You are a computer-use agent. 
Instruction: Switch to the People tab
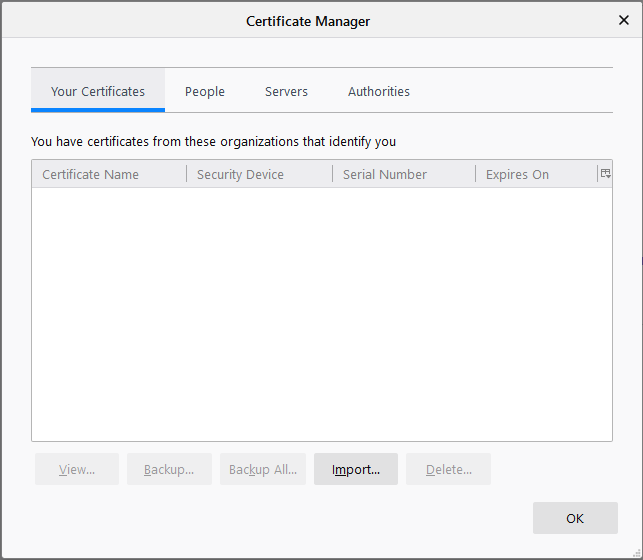click(204, 91)
